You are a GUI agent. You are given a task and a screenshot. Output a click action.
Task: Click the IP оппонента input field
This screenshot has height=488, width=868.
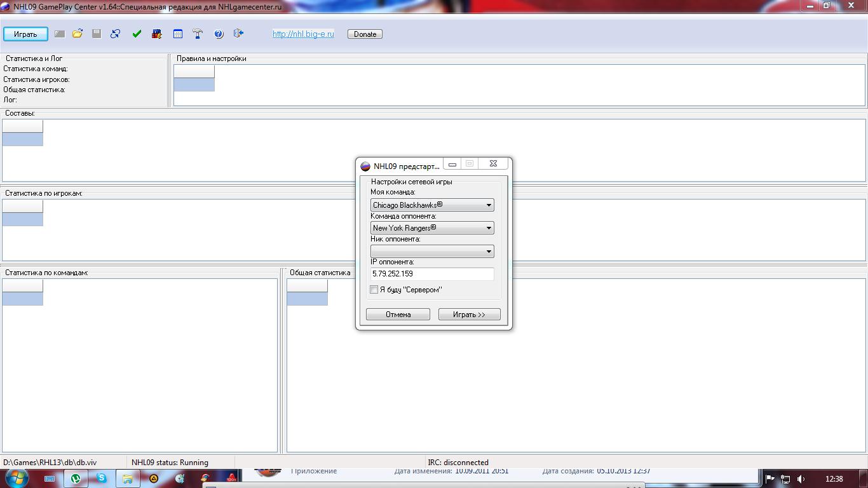click(432, 274)
